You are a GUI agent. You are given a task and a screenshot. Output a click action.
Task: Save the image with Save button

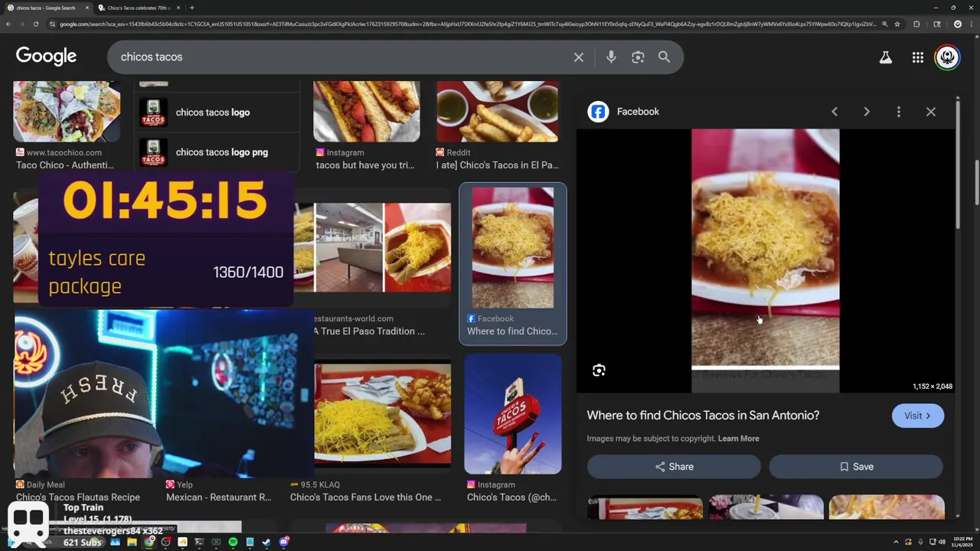pyautogui.click(x=856, y=467)
